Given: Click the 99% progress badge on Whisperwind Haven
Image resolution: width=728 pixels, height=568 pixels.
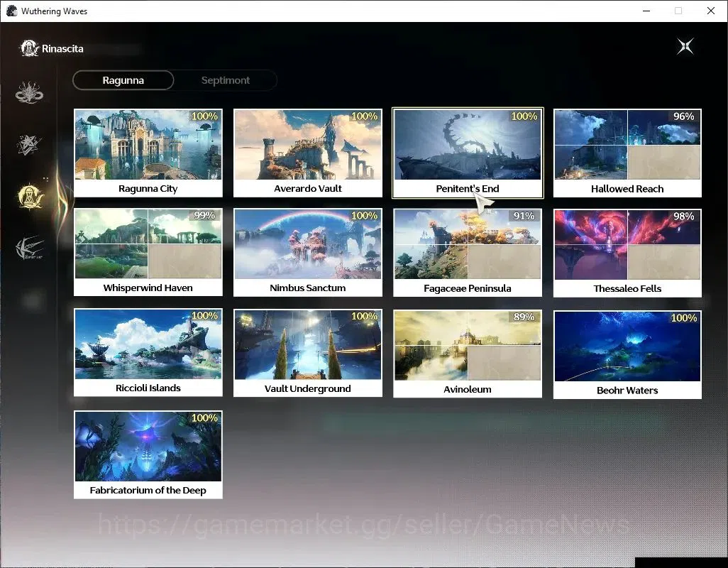Looking at the screenshot, I should click(204, 215).
